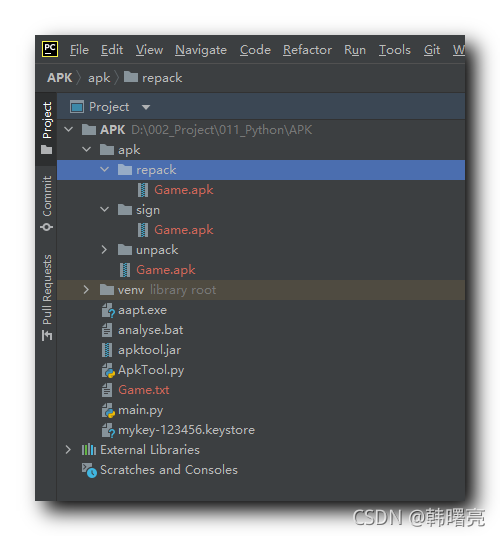Expand the venv library root folder
The height and width of the screenshot is (536, 500).
pos(86,290)
